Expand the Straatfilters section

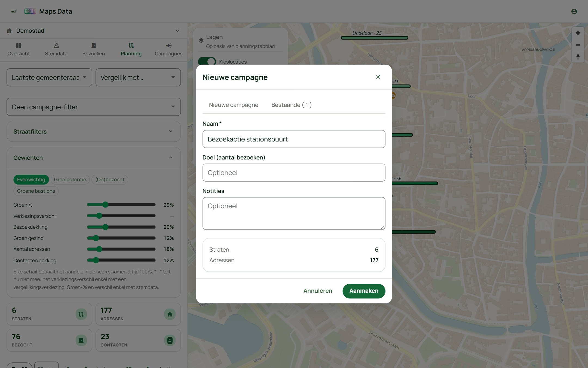[x=94, y=131]
